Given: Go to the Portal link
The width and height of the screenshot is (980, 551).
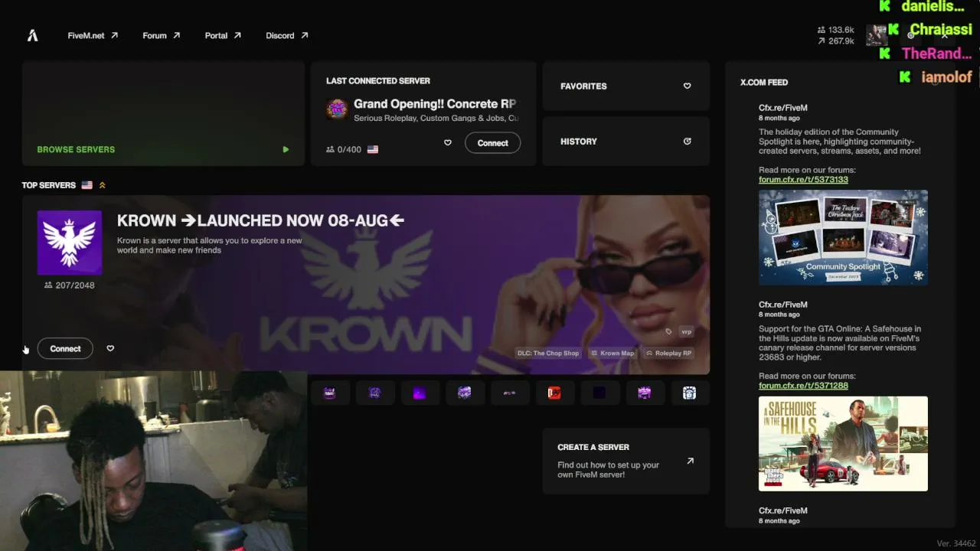Looking at the screenshot, I should (223, 35).
